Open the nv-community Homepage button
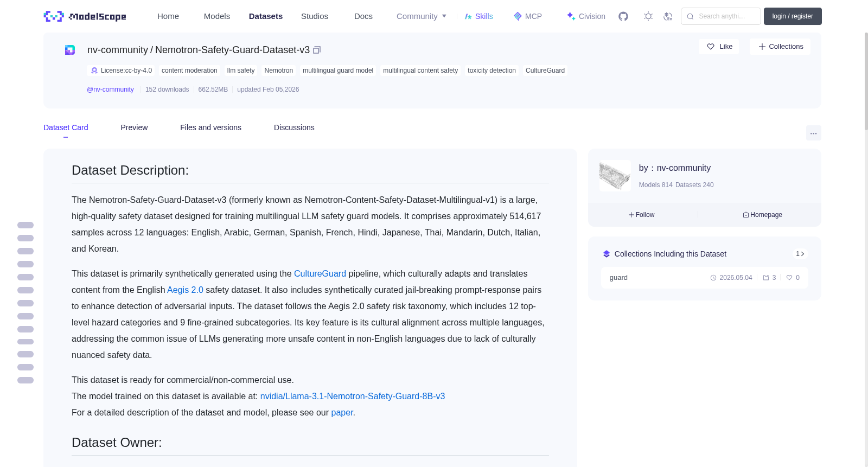868x467 pixels. [762, 215]
